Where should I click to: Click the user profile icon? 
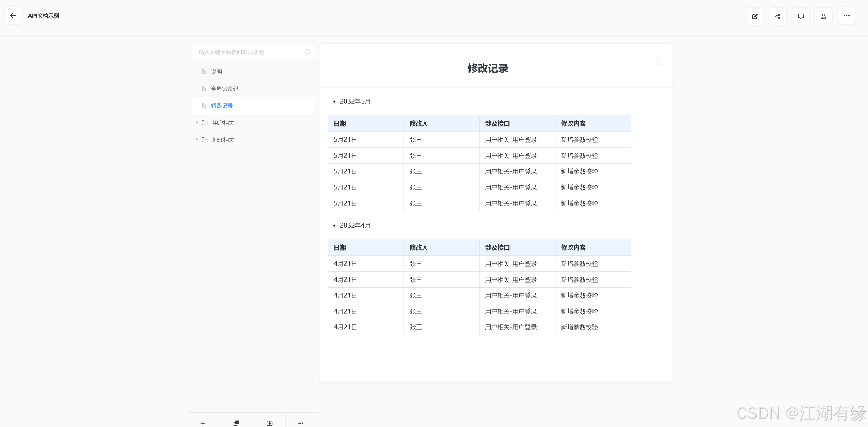tap(823, 16)
